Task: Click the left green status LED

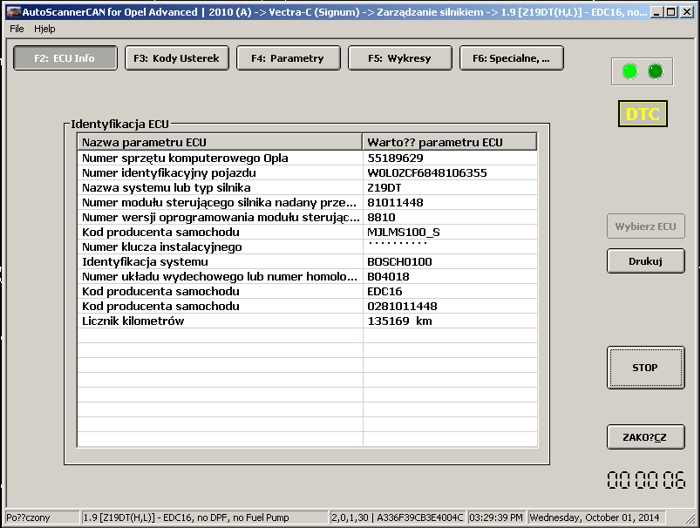Action: 630,71
